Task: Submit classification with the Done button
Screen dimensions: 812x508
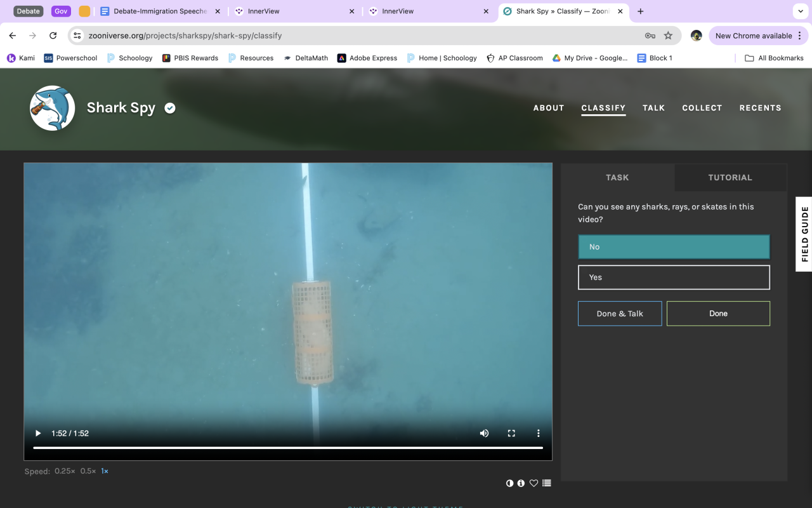Action: click(x=718, y=314)
